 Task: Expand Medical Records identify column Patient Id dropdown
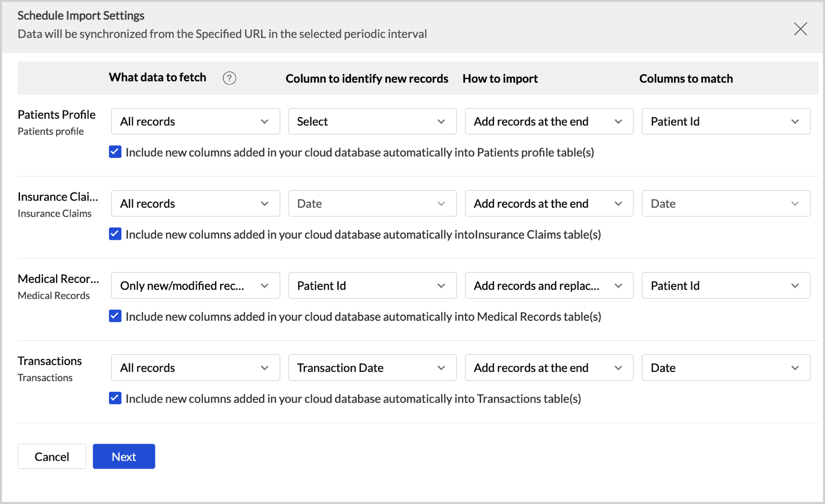coord(372,285)
